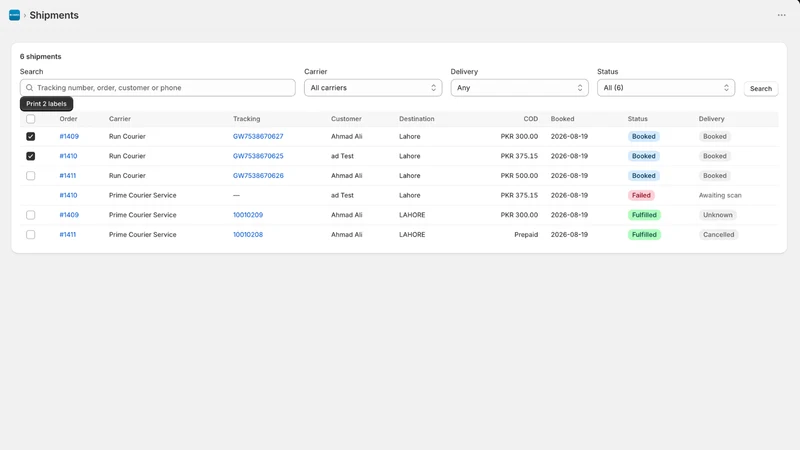Image resolution: width=800 pixels, height=450 pixels.
Task: Click the Search button
Action: (761, 89)
